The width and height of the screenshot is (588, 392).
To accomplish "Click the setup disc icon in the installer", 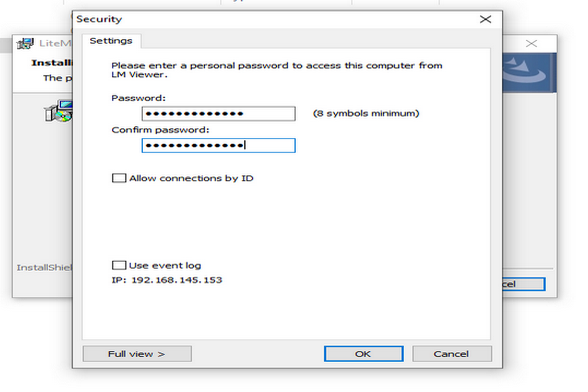I will (x=59, y=111).
